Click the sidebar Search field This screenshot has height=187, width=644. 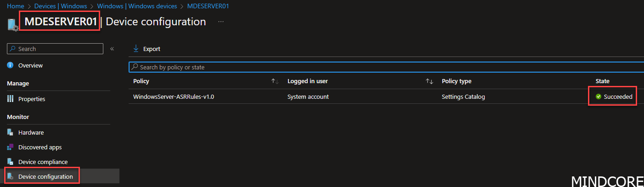coord(55,49)
